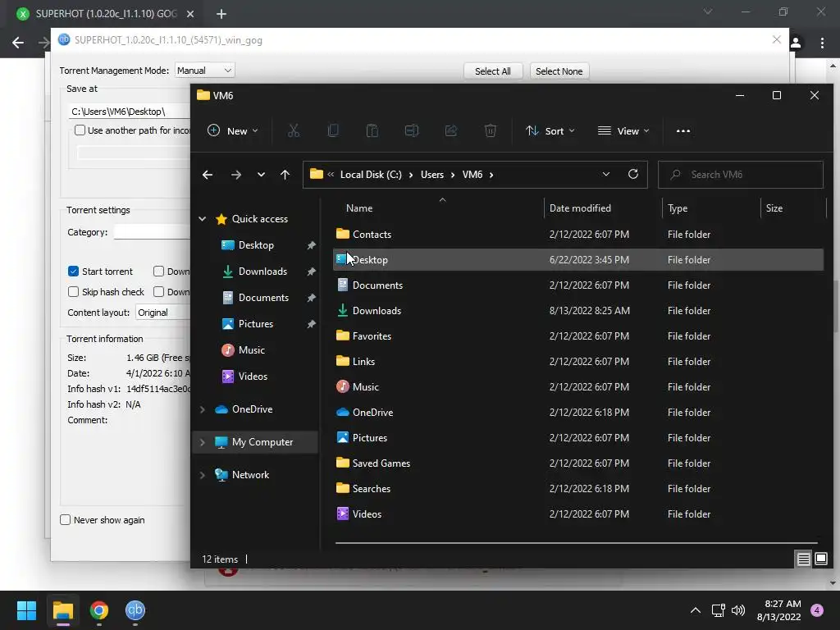The image size is (840, 630).
Task: Toggle the checkbox right of Start torrent
Action: (158, 271)
